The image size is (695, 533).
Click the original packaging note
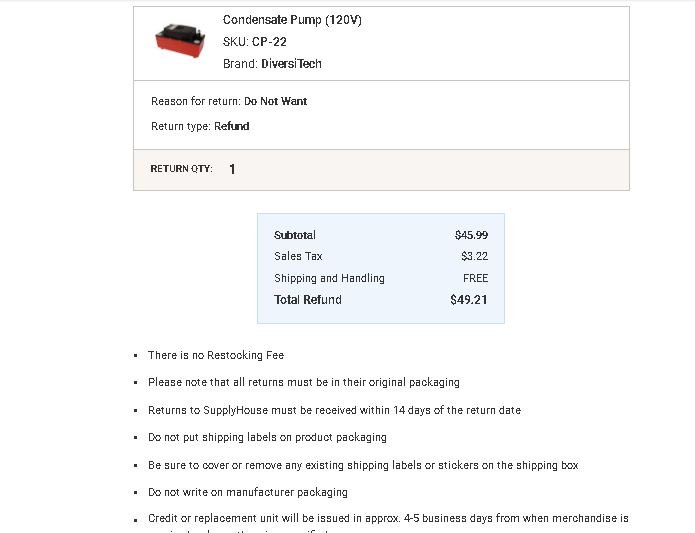(304, 382)
